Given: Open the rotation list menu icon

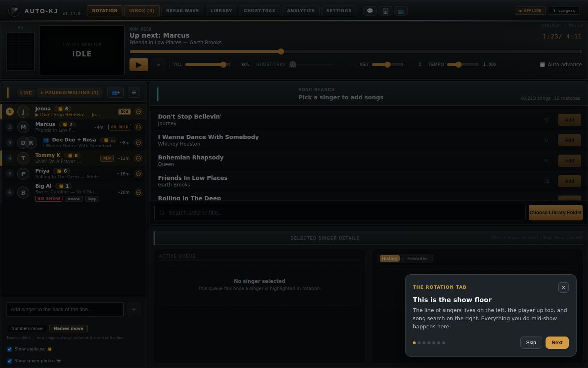Looking at the screenshot, I should (x=134, y=93).
